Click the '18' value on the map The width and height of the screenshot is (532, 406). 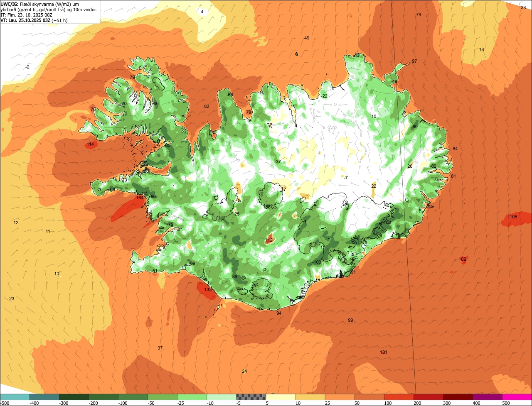(x=482, y=49)
